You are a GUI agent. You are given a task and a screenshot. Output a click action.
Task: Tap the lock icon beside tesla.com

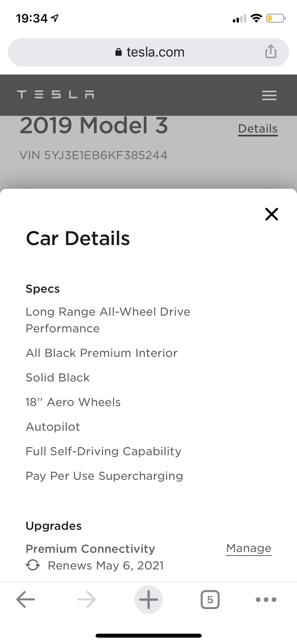click(x=119, y=52)
